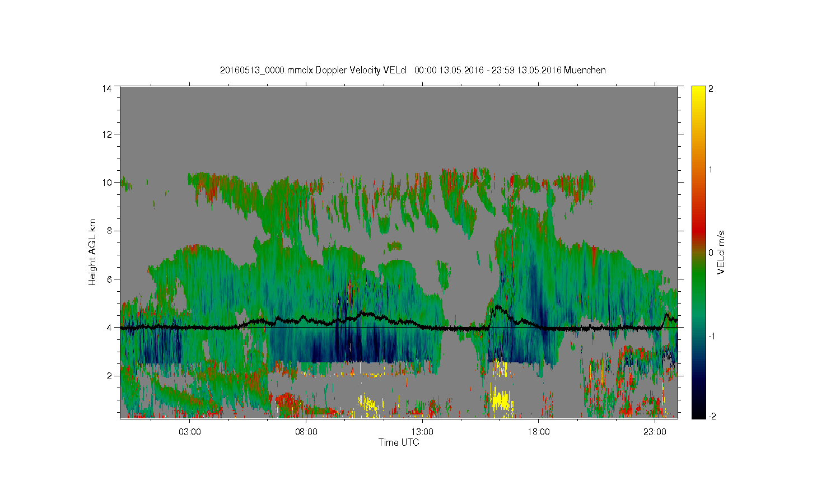Click the plot title text starting '20160513_0000.mmclx'
The image size is (840, 504).
(x=412, y=70)
